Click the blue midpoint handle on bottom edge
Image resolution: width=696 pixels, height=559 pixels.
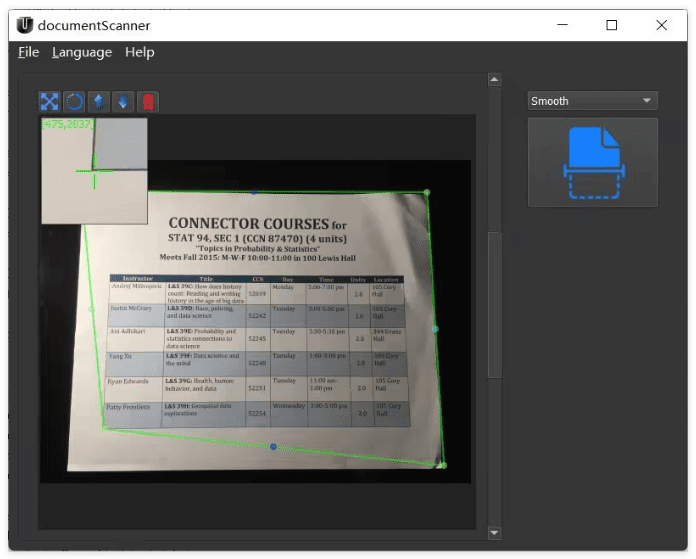click(x=273, y=447)
